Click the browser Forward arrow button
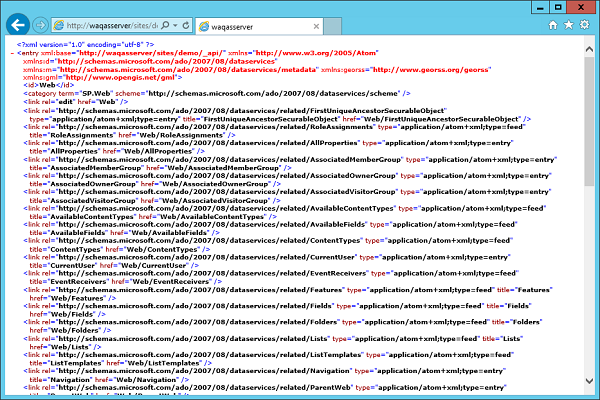The width and height of the screenshot is (600, 400). tap(40, 25)
